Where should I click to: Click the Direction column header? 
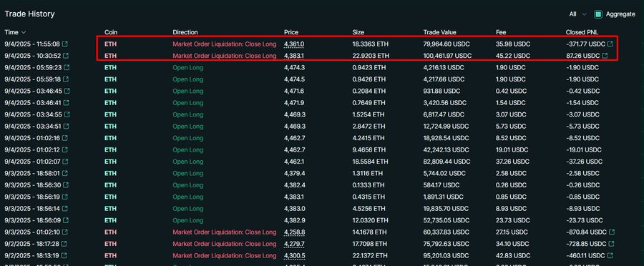[x=185, y=32]
